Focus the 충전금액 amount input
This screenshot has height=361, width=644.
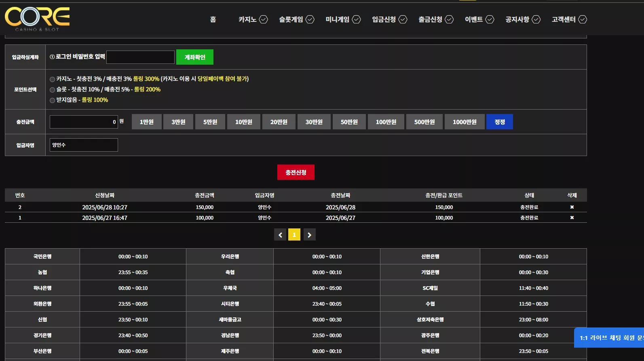click(x=84, y=122)
